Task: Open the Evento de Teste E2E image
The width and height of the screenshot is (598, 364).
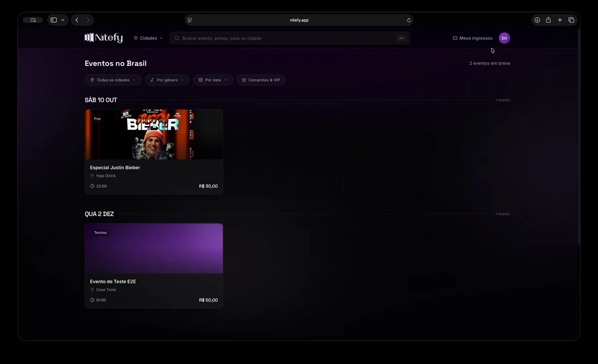Action: [154, 248]
